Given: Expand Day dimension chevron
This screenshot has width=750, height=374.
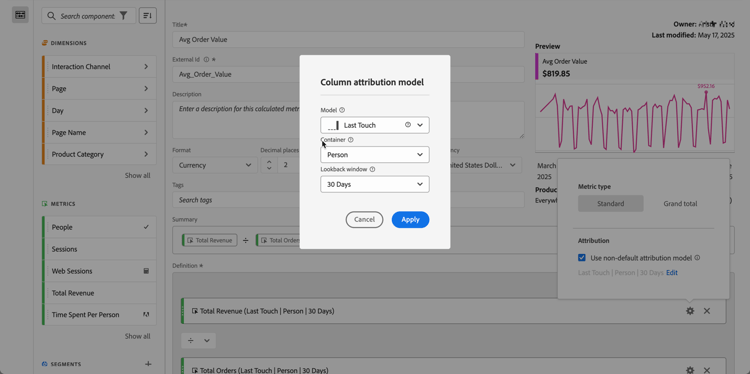Looking at the screenshot, I should [146, 110].
